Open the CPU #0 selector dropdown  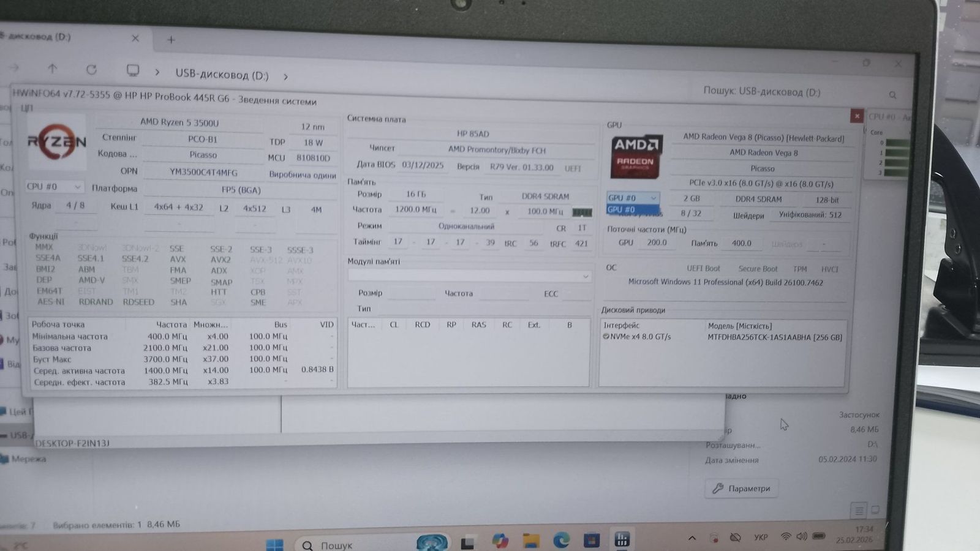click(54, 186)
